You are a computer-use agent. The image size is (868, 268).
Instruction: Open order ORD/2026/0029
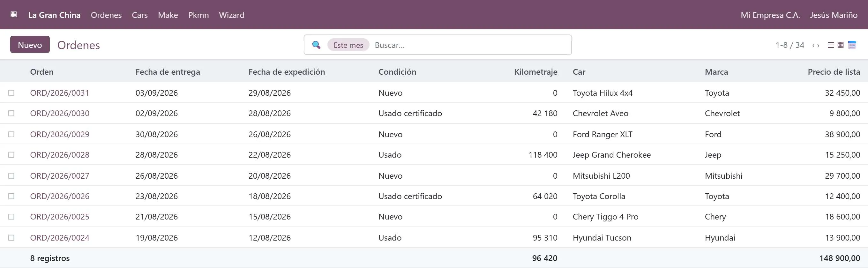click(60, 134)
